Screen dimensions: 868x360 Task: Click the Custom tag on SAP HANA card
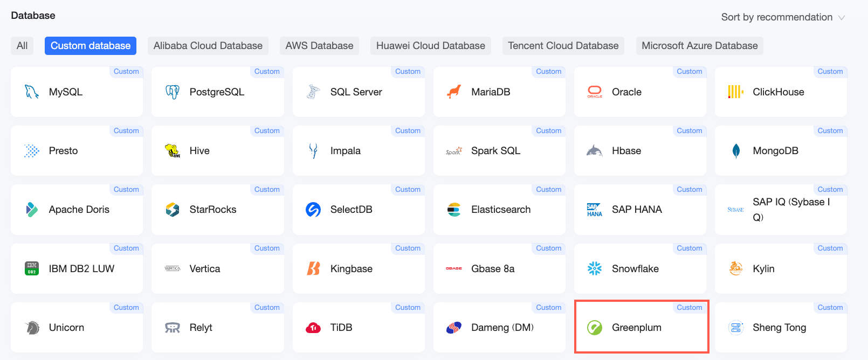(690, 190)
